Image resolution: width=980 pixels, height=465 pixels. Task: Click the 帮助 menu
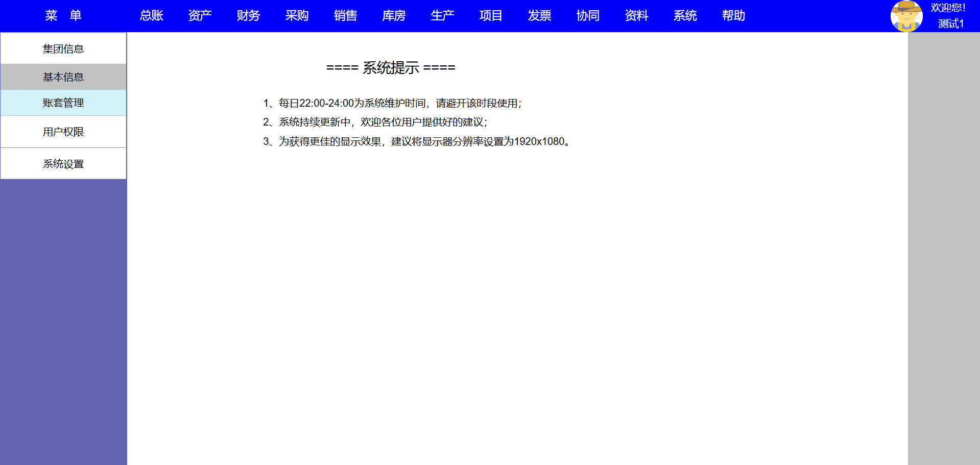pos(734,16)
